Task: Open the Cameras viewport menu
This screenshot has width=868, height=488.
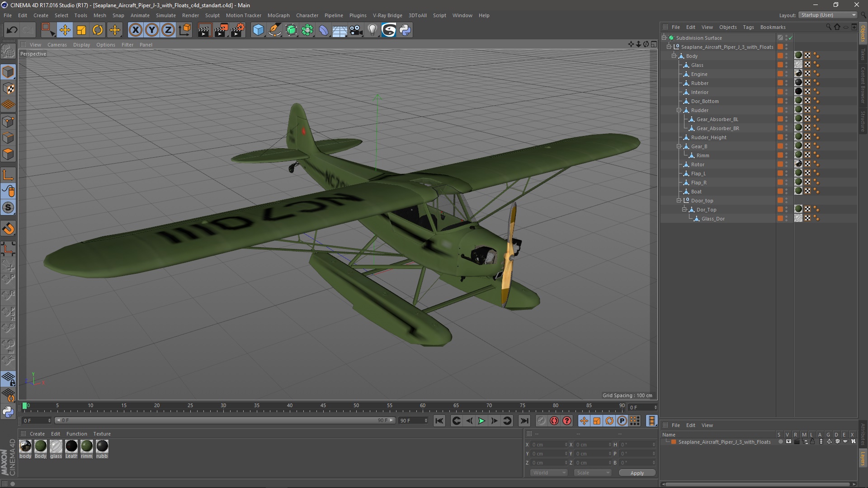Action: tap(57, 45)
